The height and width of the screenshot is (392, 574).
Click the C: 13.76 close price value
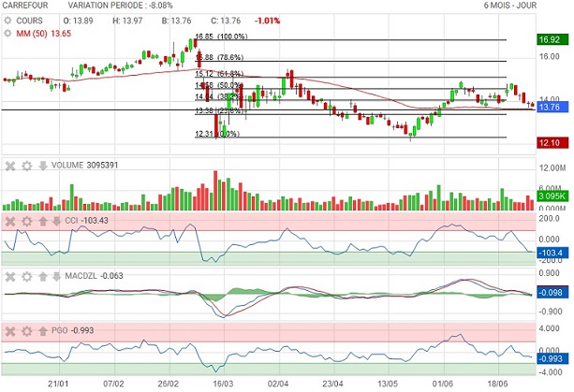pos(226,21)
